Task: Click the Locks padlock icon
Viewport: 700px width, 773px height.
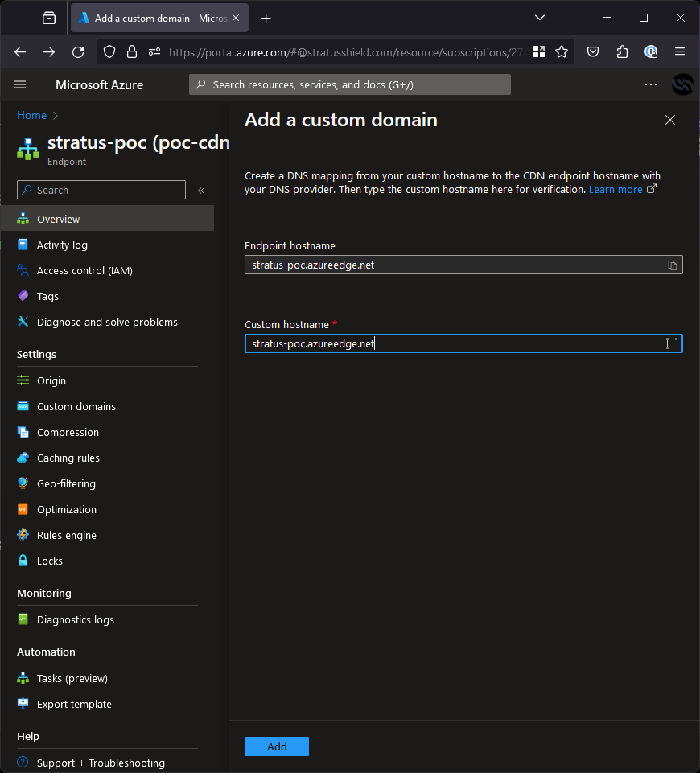Action: point(23,561)
